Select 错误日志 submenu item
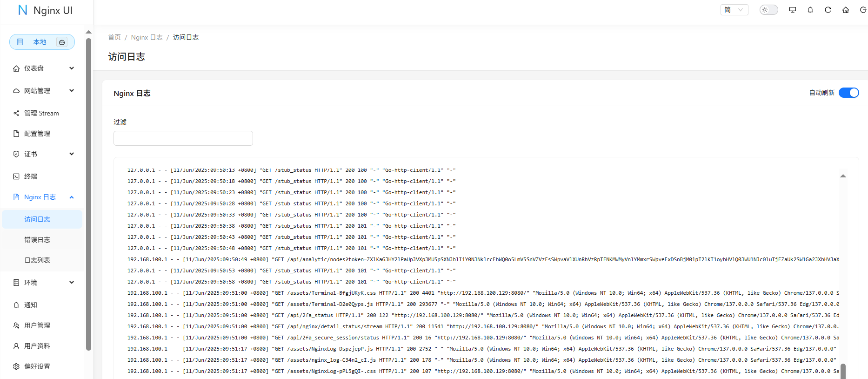Viewport: 868px width, 379px height. click(x=42, y=240)
